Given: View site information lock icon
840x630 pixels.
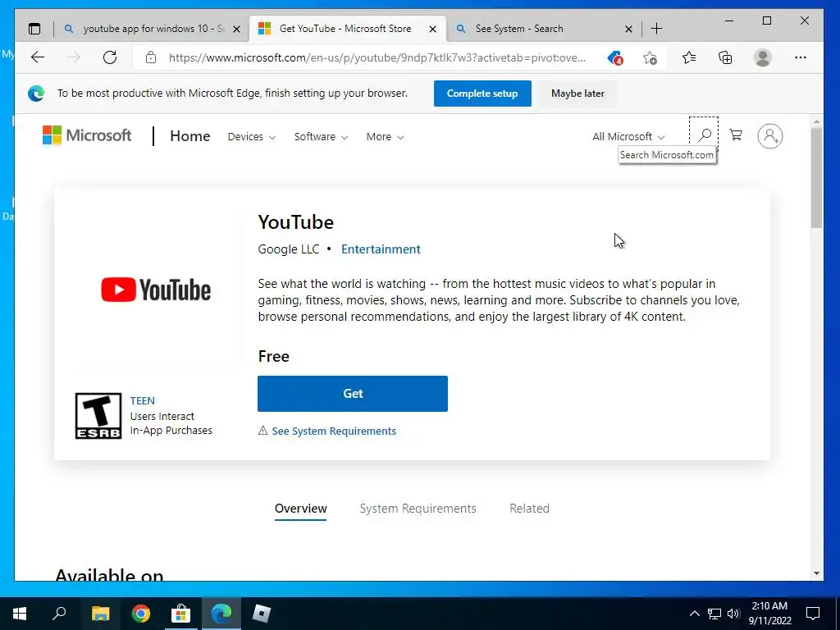Looking at the screenshot, I should (151, 57).
